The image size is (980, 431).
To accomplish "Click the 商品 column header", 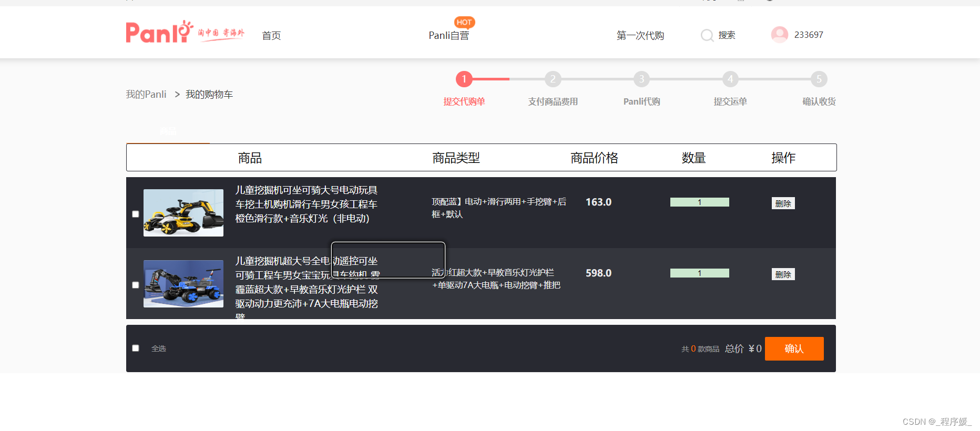I will click(x=250, y=158).
